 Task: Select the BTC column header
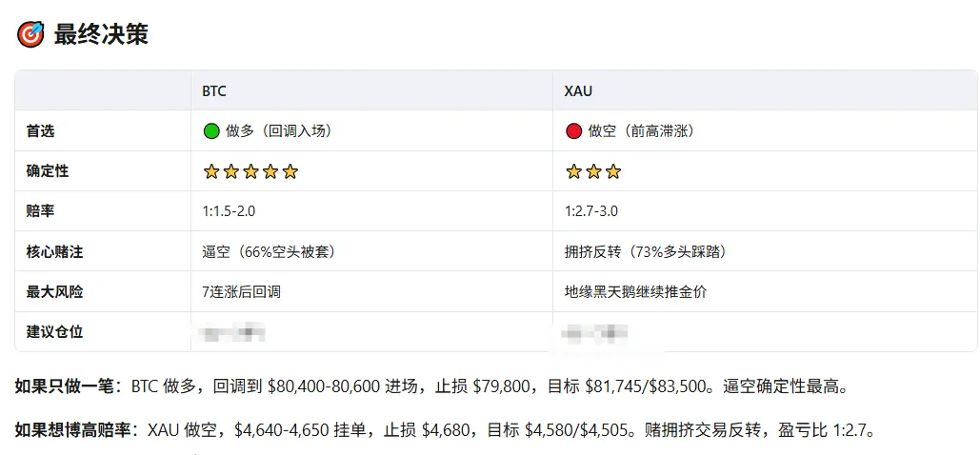pyautogui.click(x=213, y=91)
